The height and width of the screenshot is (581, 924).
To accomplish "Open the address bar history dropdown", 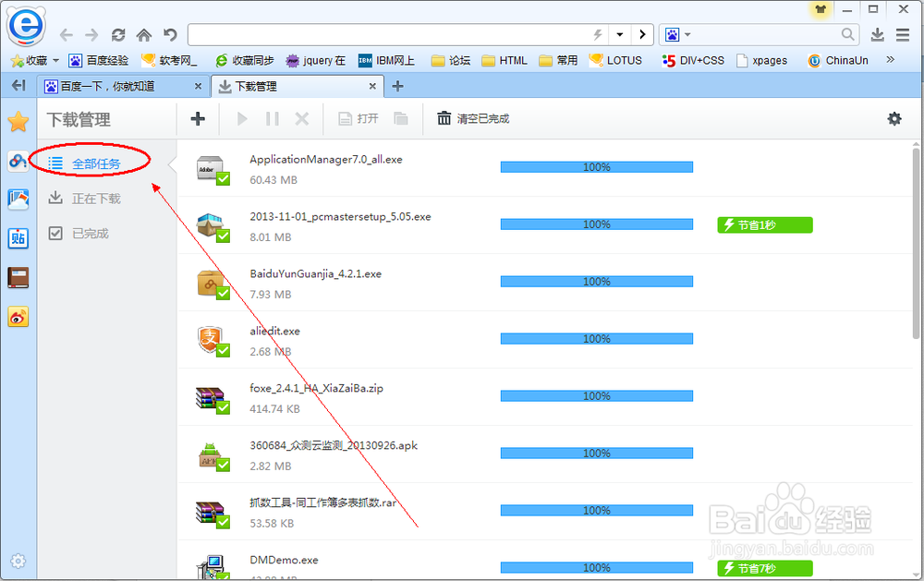I will click(x=620, y=35).
